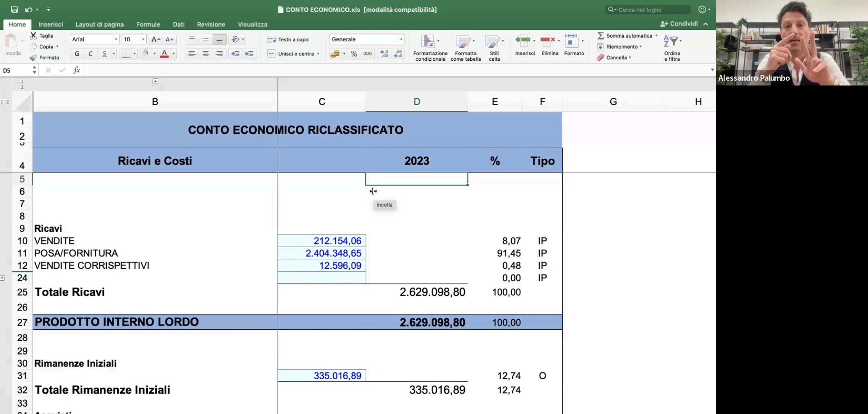
Task: Open the Arial font name dropdown
Action: click(116, 39)
